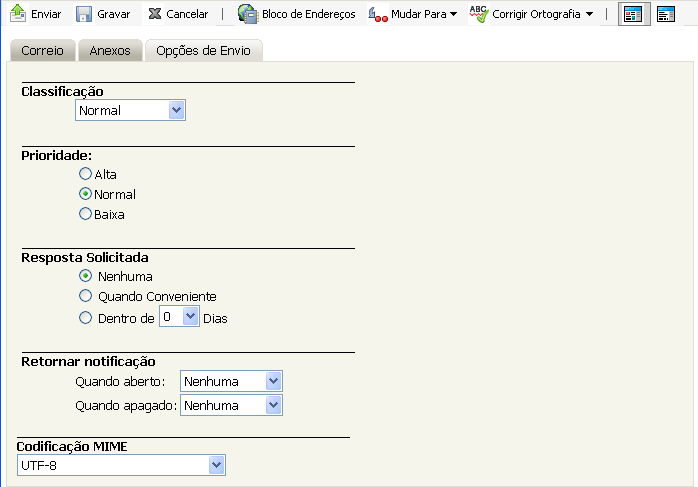
Task: Click the Cancelar X icon
Action: (x=154, y=14)
